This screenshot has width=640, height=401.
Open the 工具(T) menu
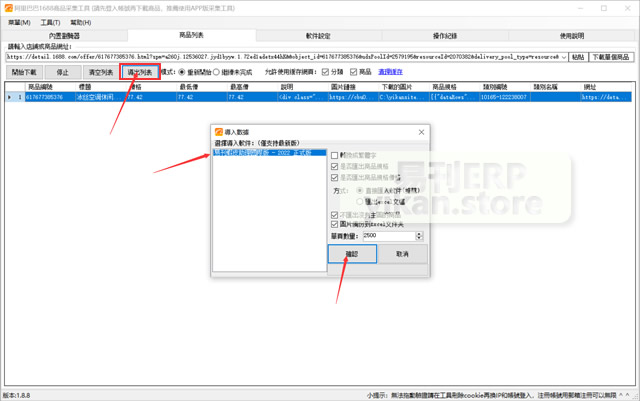(x=51, y=21)
